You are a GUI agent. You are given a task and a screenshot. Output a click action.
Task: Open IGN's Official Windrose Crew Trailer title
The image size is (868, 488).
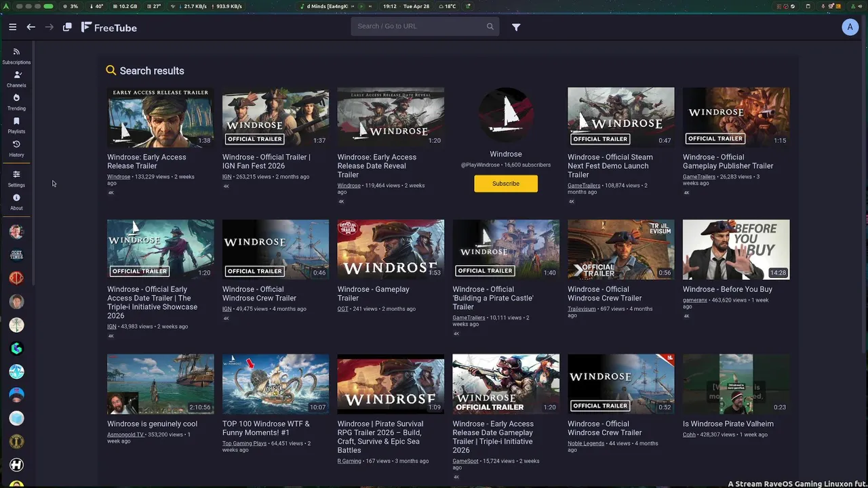click(259, 293)
